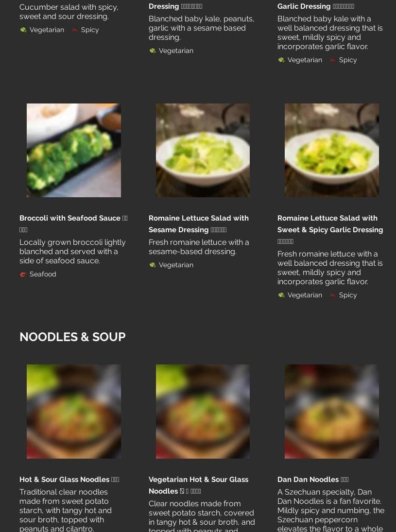Open Hot & Sour Glass Noodles title
396x532 pixels.
coord(69,480)
